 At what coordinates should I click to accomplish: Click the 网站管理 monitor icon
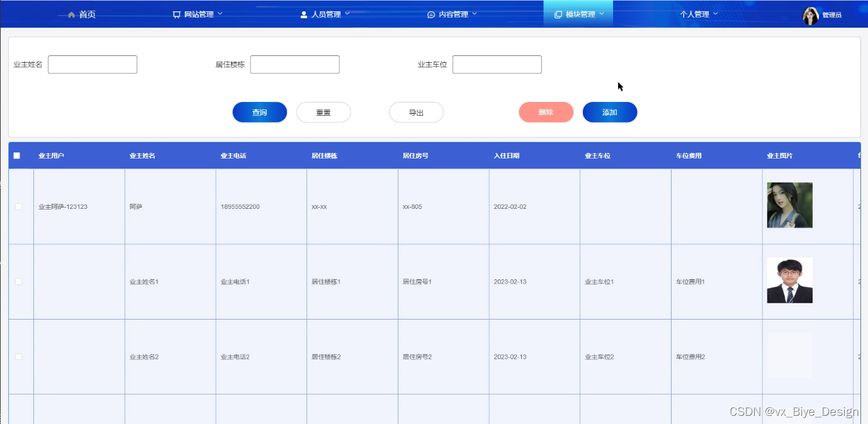click(x=177, y=14)
